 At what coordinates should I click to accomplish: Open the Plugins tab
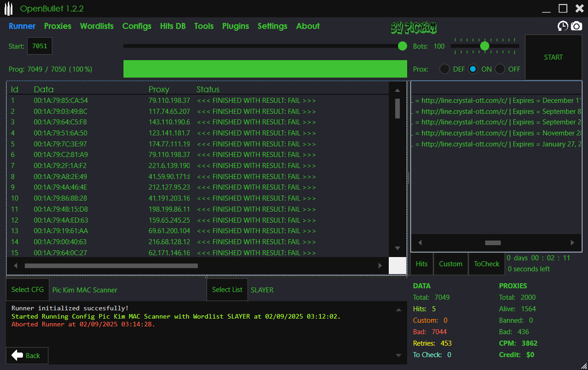coord(235,26)
